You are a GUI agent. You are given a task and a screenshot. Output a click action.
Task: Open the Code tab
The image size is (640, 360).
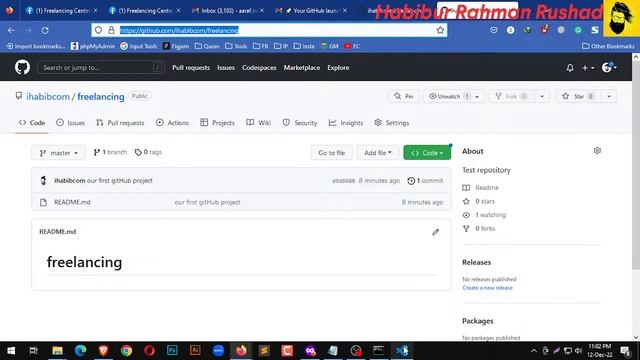click(32, 123)
